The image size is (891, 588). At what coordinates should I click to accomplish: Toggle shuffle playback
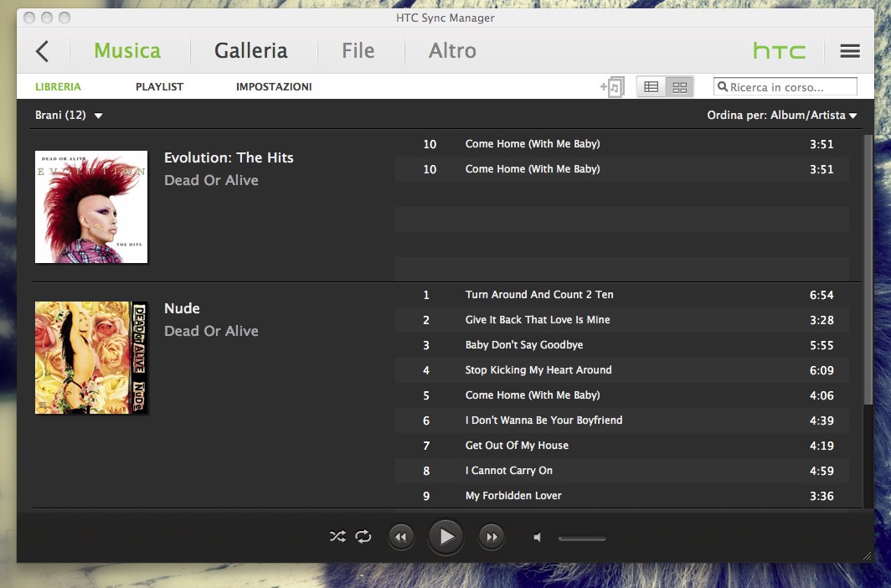click(337, 536)
